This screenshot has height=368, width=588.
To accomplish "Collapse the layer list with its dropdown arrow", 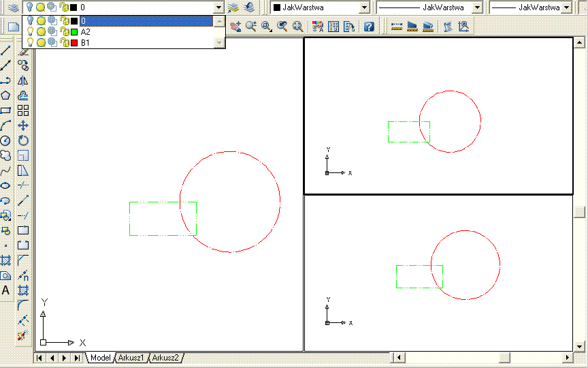I will (218, 7).
